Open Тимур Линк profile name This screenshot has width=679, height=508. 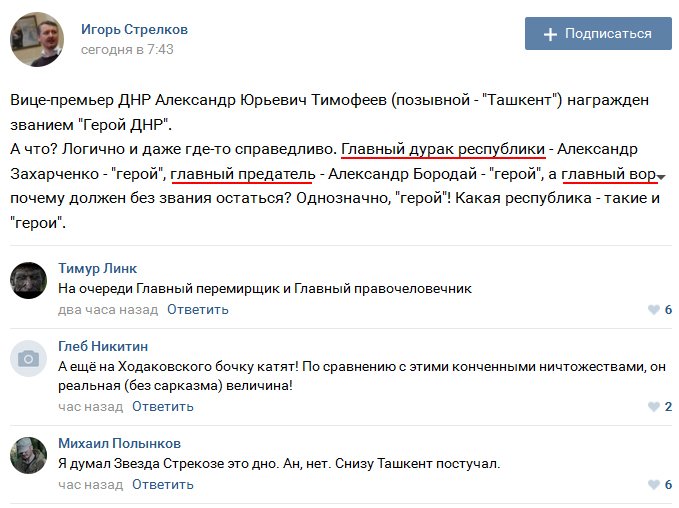tap(98, 269)
